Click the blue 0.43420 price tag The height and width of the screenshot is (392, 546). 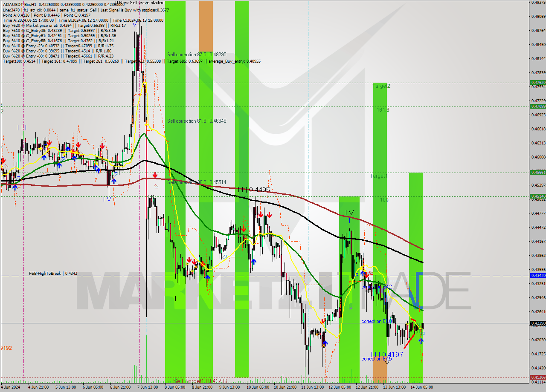[537, 275]
